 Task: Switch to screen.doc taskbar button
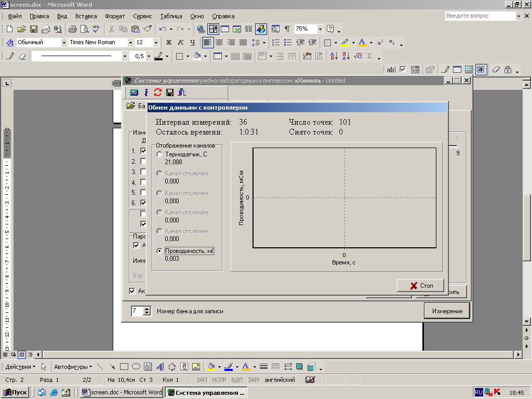pyautogui.click(x=122, y=393)
